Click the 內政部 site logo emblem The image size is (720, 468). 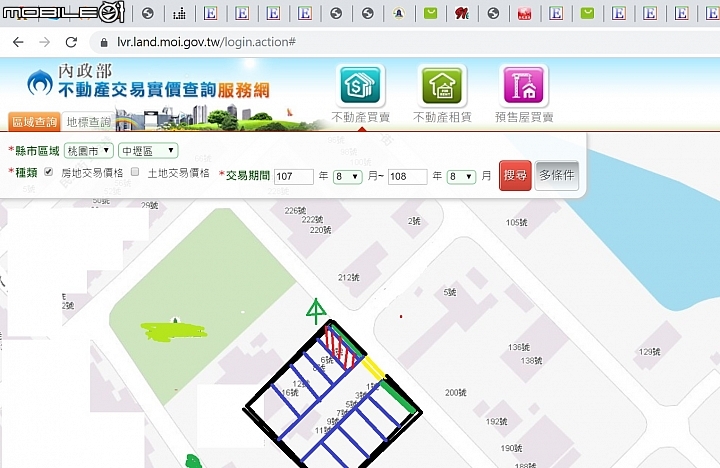(x=39, y=83)
